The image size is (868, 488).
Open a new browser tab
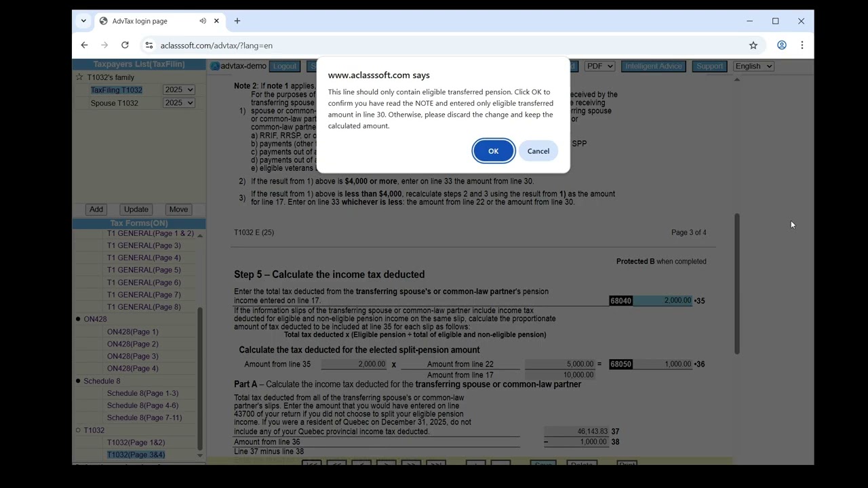pos(237,21)
